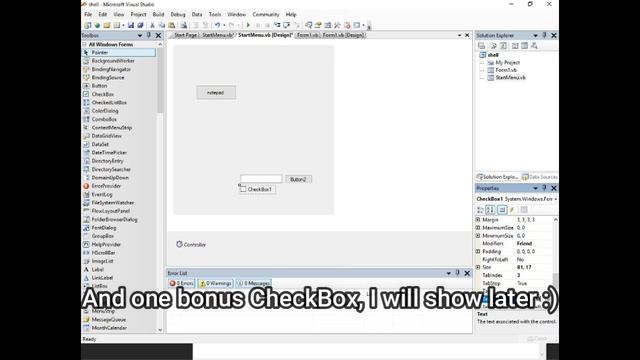Click Button2 on the form designer
The image size is (640, 360).
[298, 179]
